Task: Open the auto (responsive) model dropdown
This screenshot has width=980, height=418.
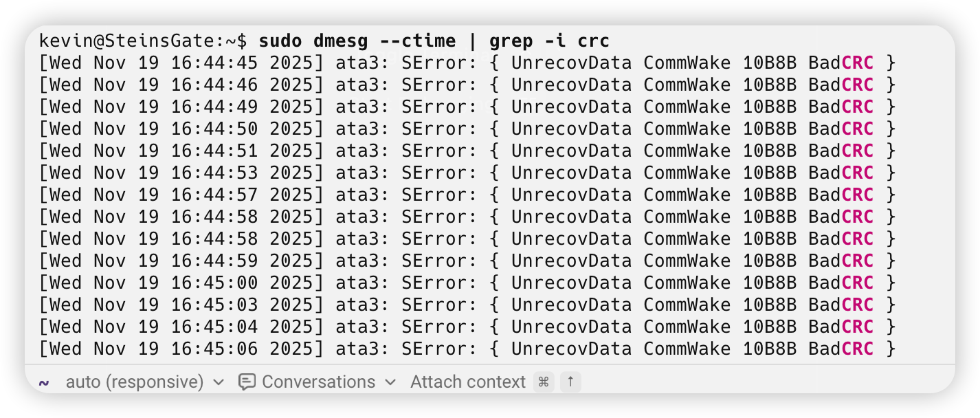Action: (134, 382)
